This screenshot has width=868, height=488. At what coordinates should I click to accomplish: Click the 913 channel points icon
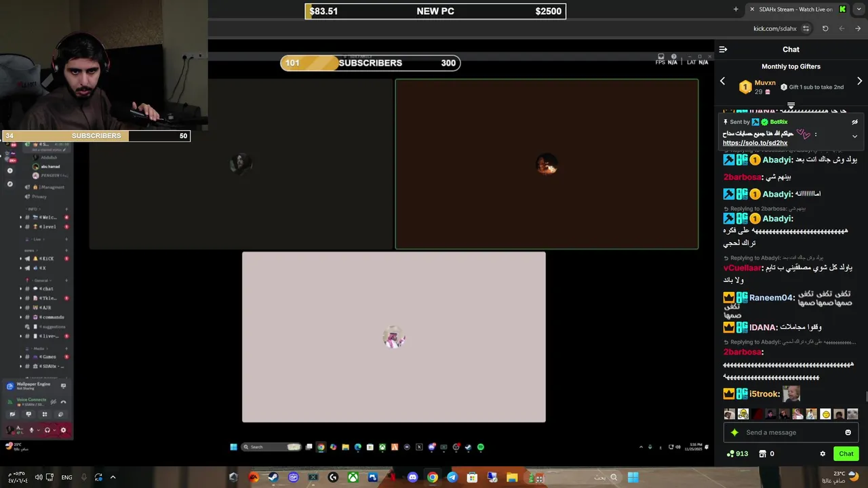point(730,453)
